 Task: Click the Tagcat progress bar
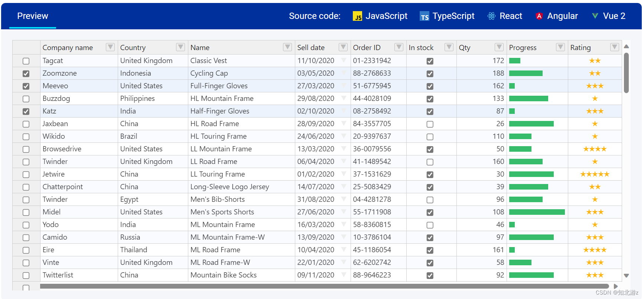[x=515, y=60]
